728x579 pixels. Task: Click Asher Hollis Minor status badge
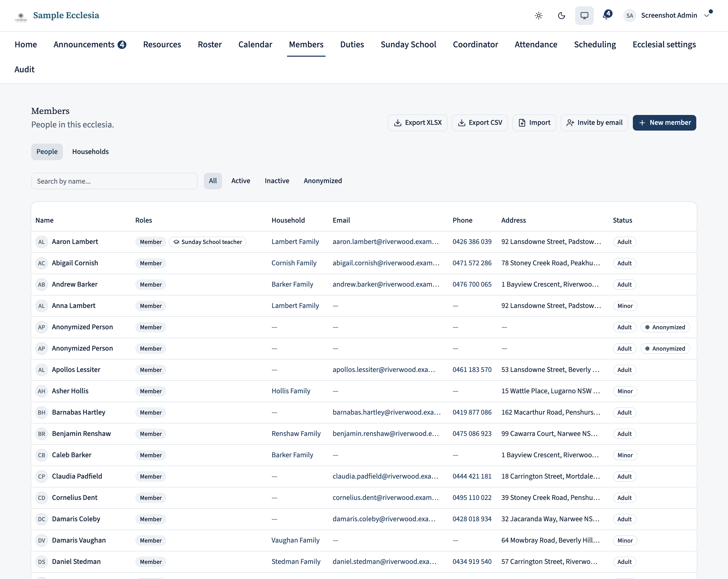click(625, 391)
